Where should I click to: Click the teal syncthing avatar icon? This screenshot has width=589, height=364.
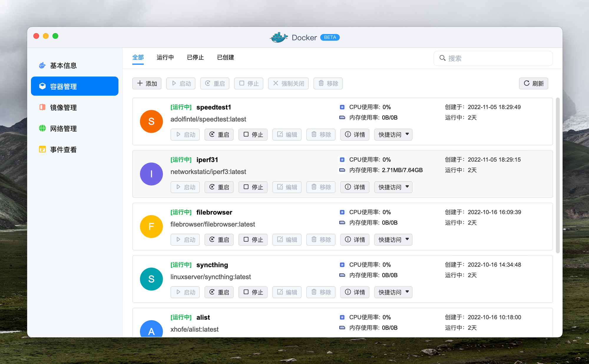[151, 279]
